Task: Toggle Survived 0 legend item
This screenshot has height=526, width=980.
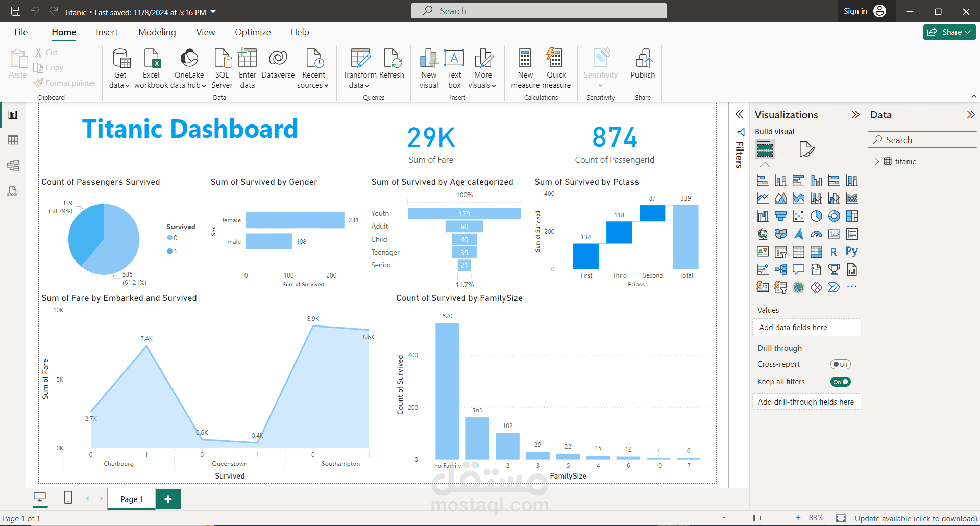Action: click(172, 238)
